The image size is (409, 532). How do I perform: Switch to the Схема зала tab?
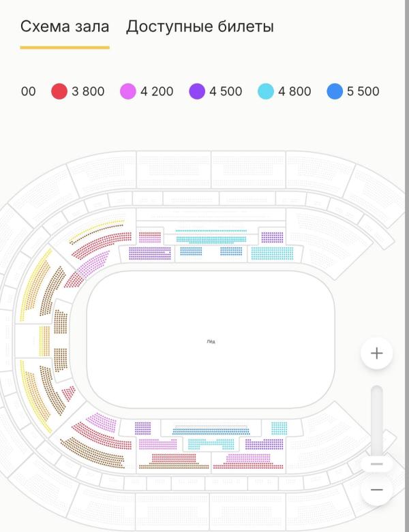(65, 27)
